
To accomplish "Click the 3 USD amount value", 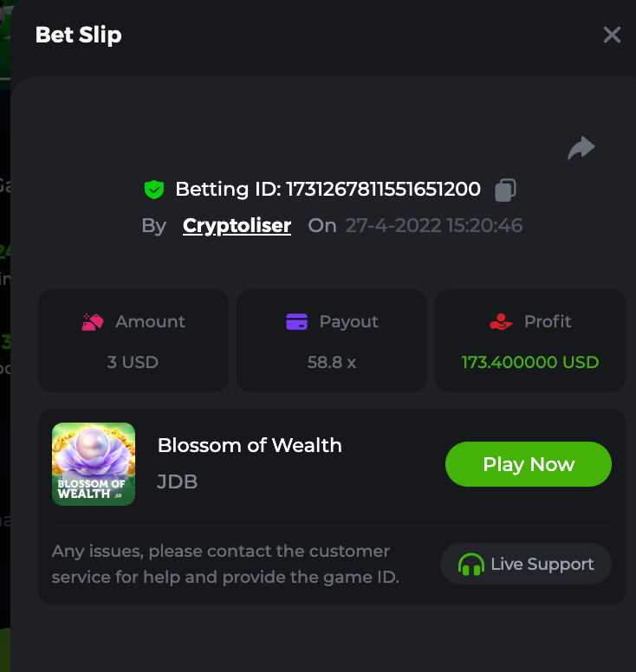I will [133, 362].
